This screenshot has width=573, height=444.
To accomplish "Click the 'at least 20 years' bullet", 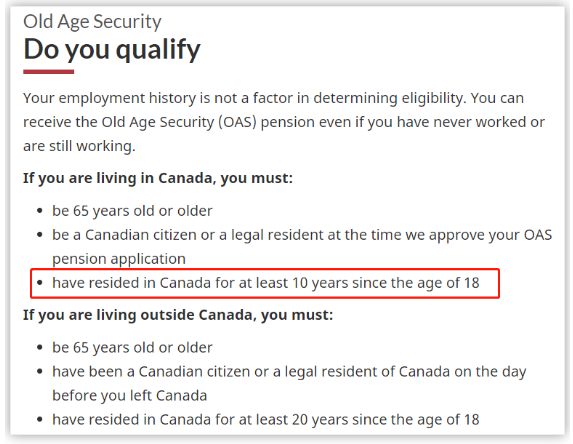I will 266,420.
